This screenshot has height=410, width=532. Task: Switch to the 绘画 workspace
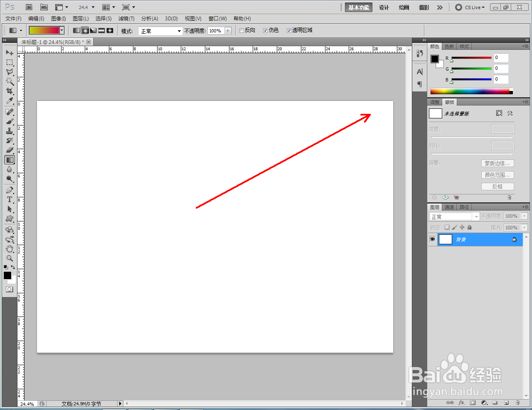tap(404, 7)
